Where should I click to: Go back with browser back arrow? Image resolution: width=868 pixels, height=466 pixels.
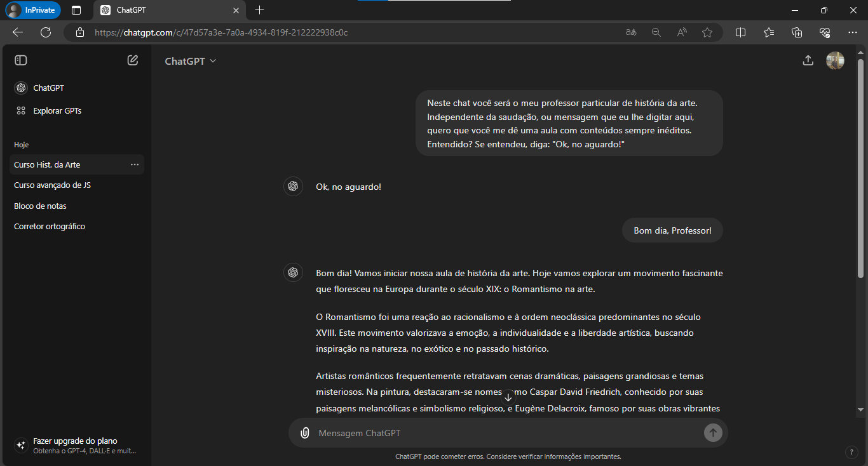18,32
